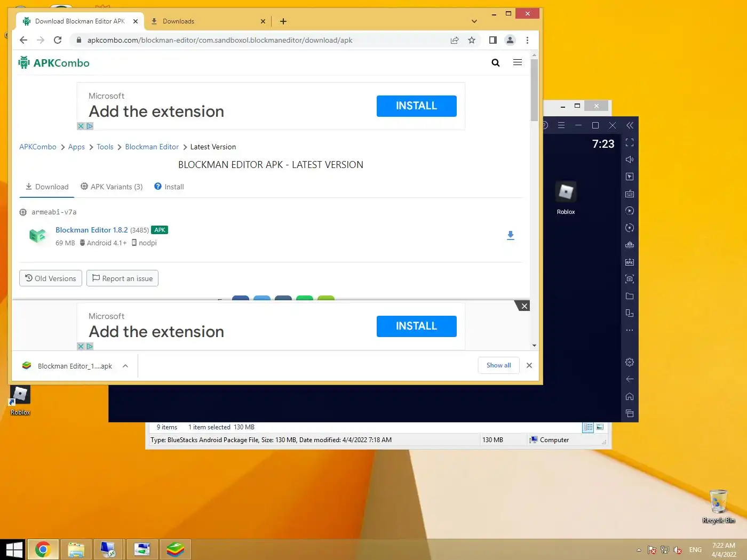The height and width of the screenshot is (560, 747).
Task: Click BlueStacks sync/rotate operations icon
Action: pyautogui.click(x=630, y=228)
